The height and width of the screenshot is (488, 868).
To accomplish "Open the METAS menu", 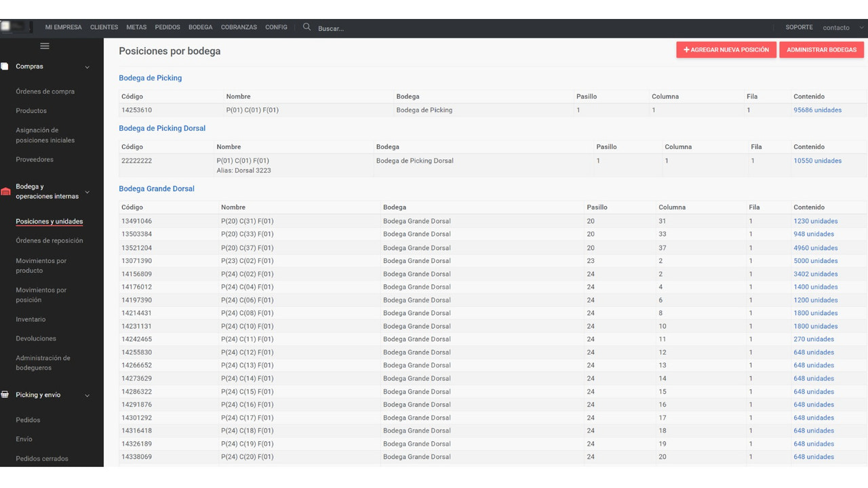I will click(x=136, y=28).
